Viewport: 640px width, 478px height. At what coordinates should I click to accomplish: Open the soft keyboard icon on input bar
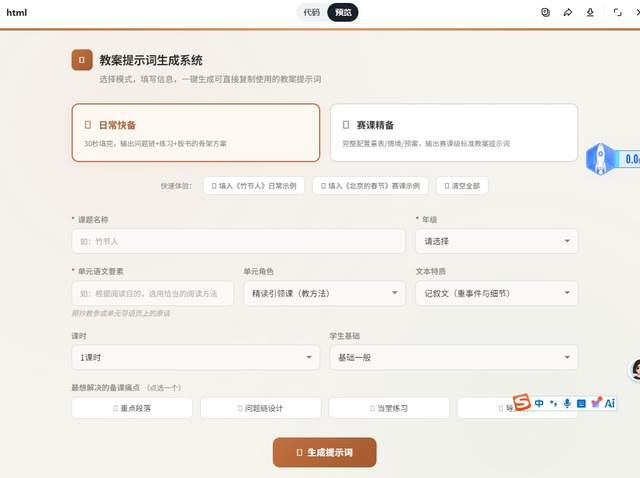pos(581,403)
